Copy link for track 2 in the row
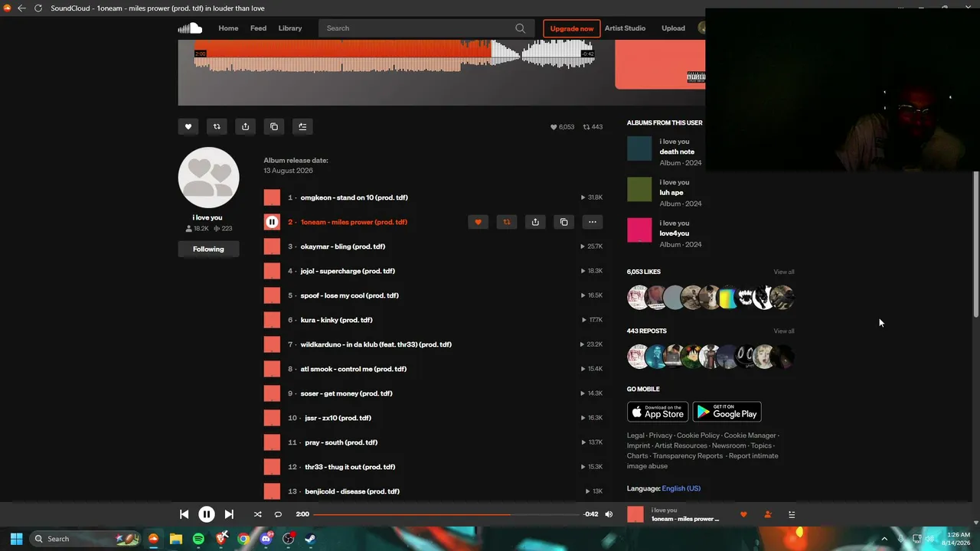 point(563,222)
